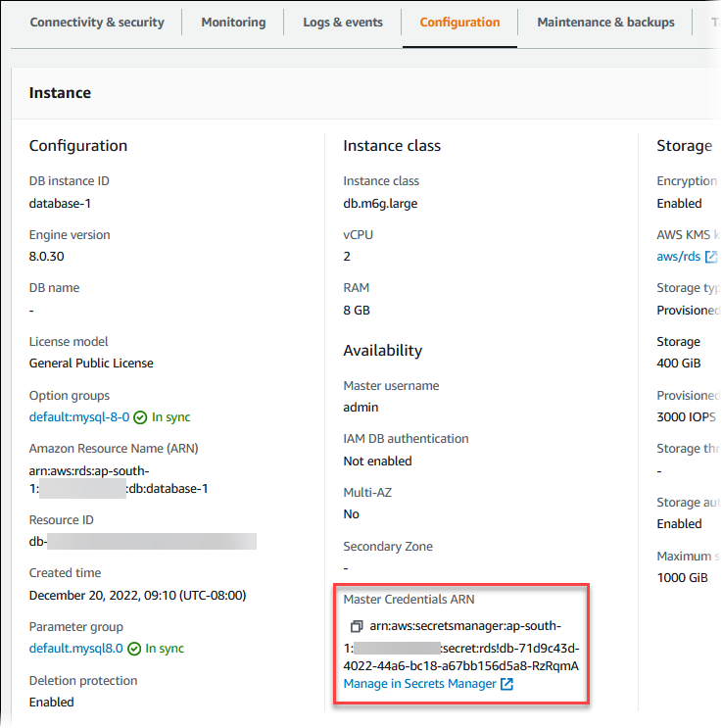Image resolution: width=722 pixels, height=728 pixels.
Task: Open the Monitoring tab
Action: click(x=233, y=23)
